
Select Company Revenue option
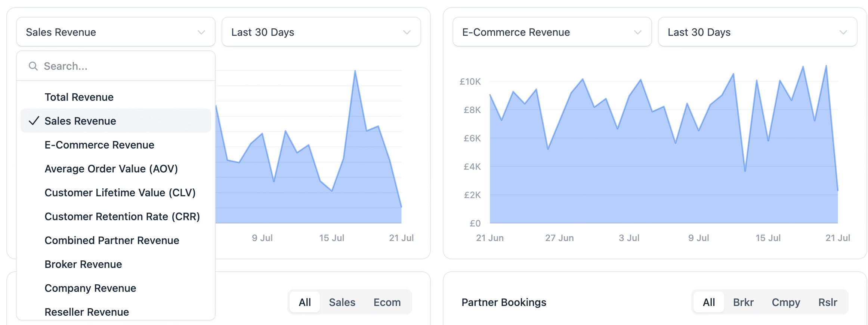pos(90,288)
